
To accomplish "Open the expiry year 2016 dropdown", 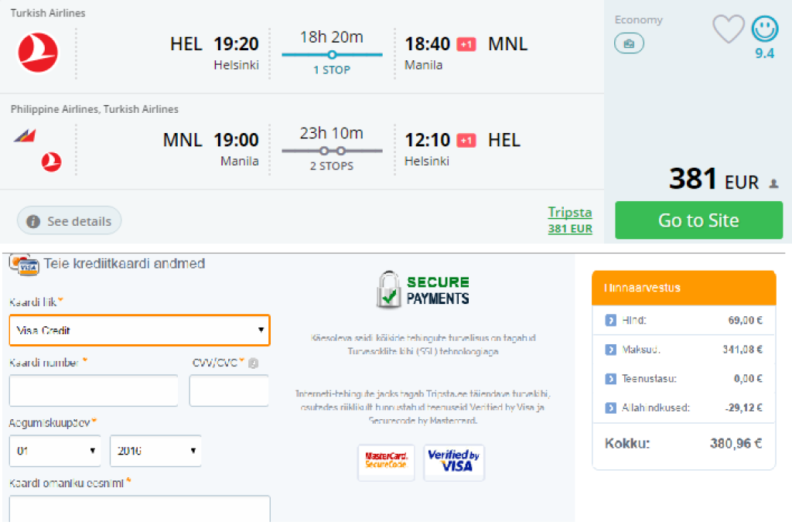I will 155,451.
